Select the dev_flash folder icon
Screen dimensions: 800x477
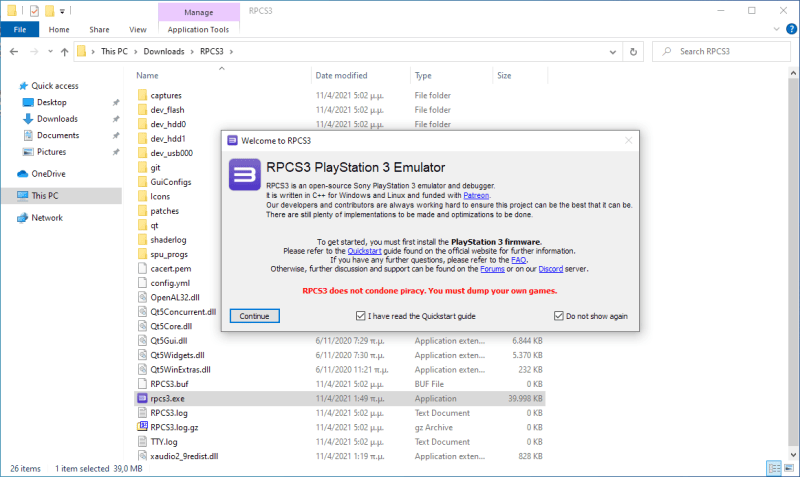point(142,110)
